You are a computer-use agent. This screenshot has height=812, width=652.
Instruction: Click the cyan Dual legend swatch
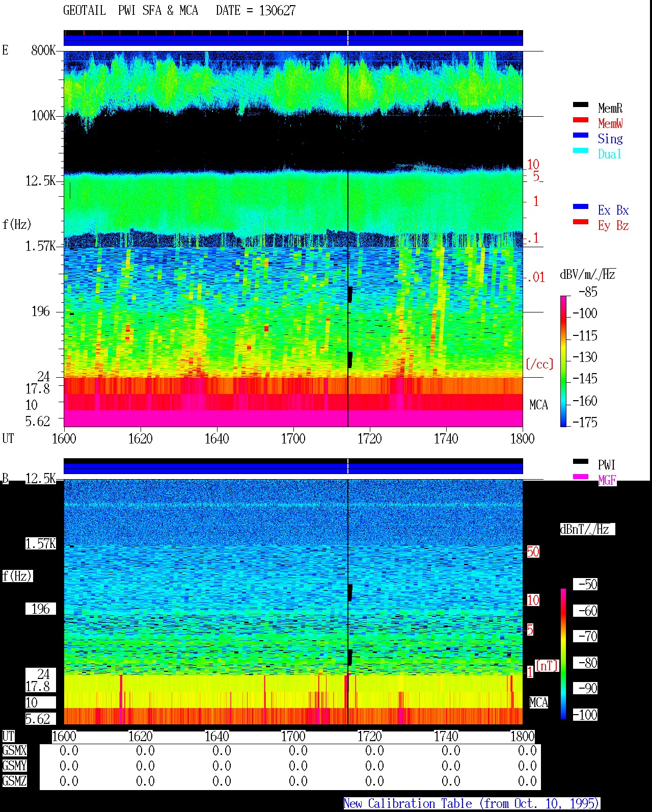[580, 151]
